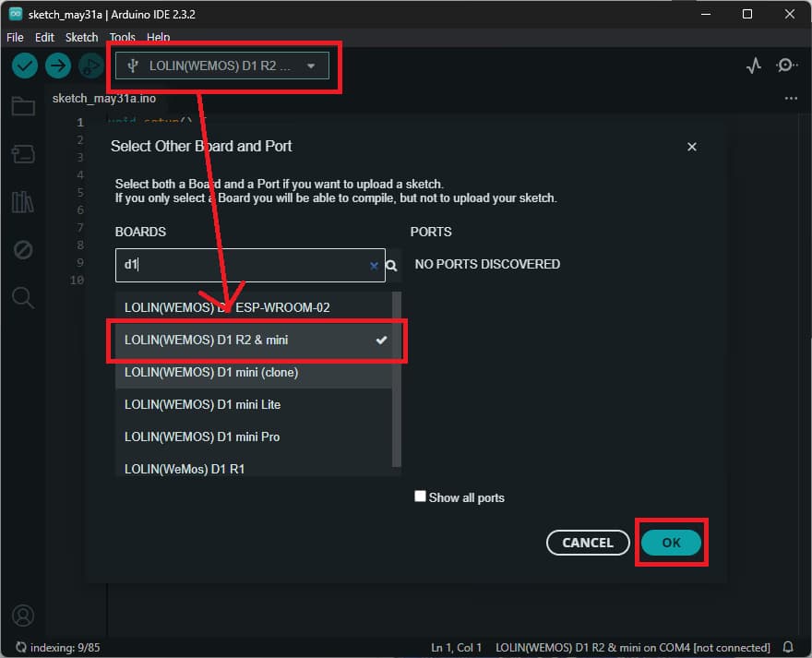Viewport: 812px width, 658px height.
Task: Click the Verify sketch checkmark icon
Action: click(25, 66)
